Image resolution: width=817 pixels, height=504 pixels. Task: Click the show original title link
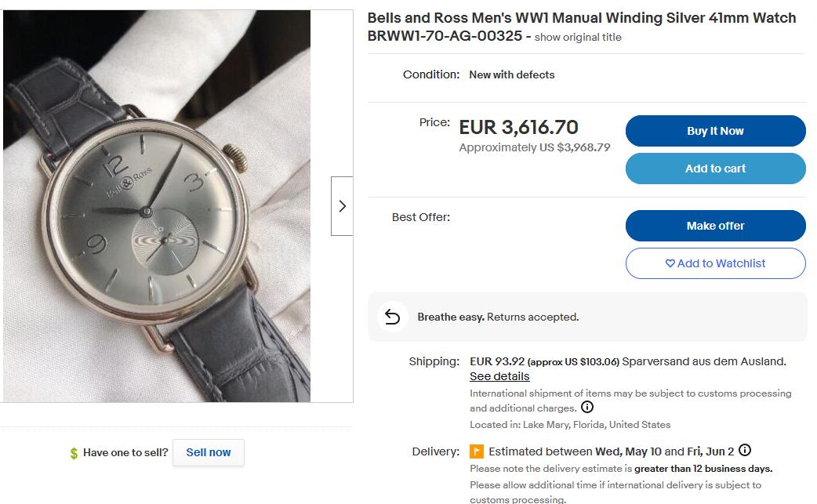pos(578,37)
